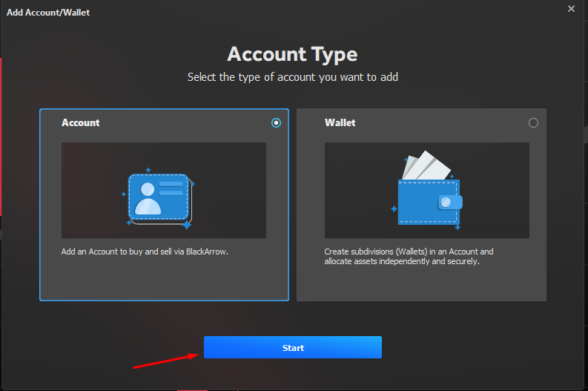Select the Account radio button

pyautogui.click(x=277, y=123)
